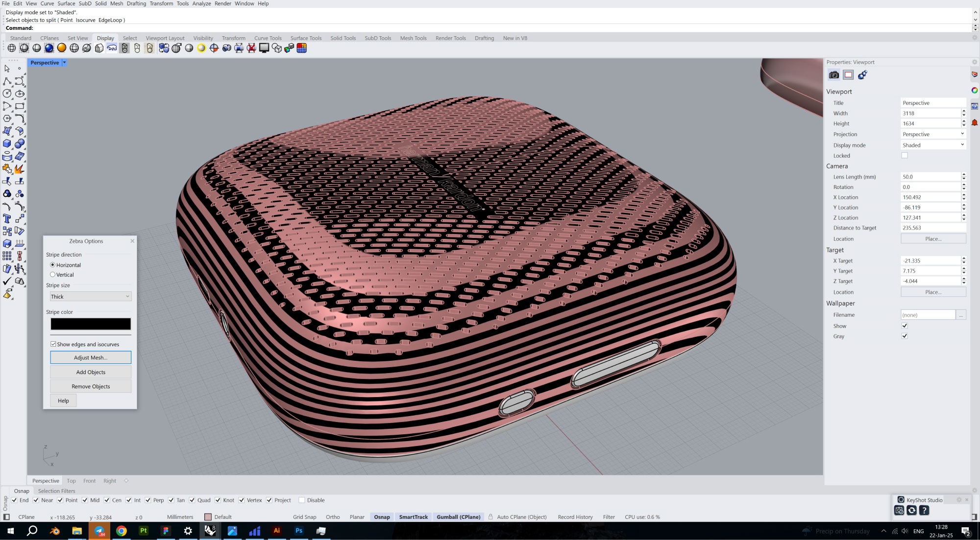Toggle the Quad osnap checkbox
This screenshot has width=980, height=540.
pos(192,500)
